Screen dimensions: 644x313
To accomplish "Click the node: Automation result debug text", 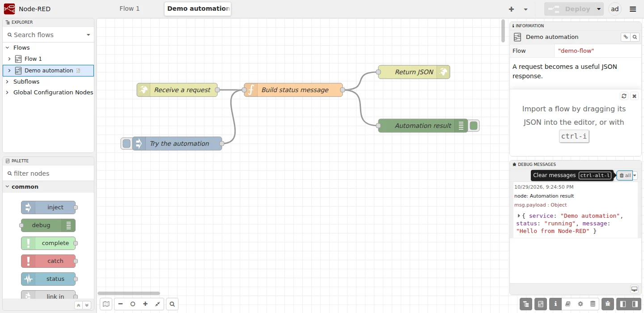I will (x=544, y=196).
